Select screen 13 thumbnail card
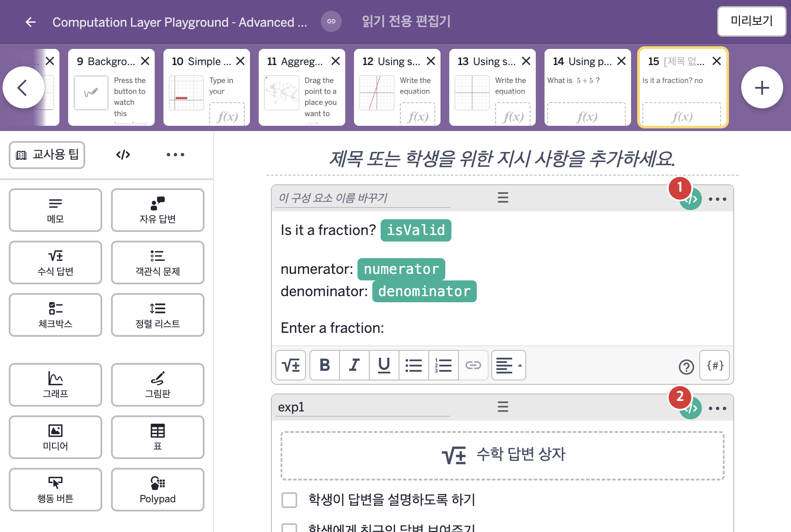 [x=493, y=87]
